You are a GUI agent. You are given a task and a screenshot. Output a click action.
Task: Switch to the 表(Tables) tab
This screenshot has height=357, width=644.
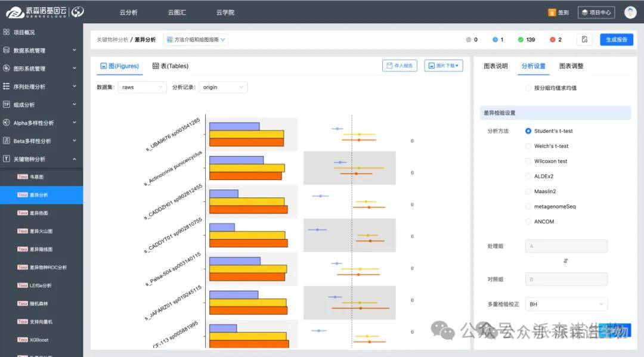coord(171,66)
